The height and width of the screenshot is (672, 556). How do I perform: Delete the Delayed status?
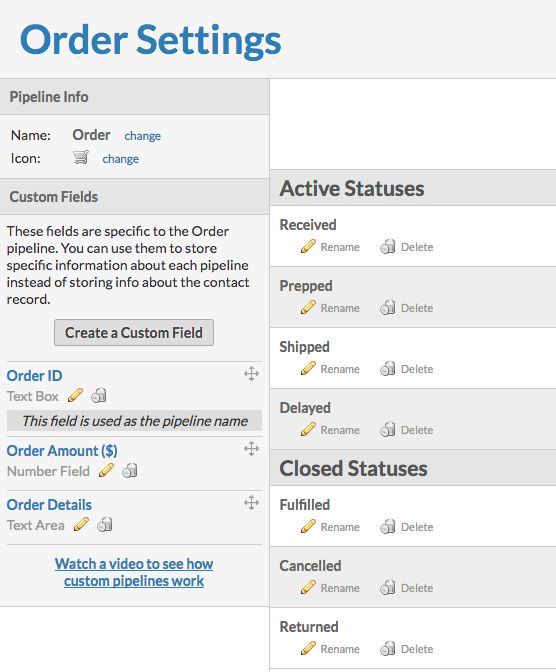(407, 429)
